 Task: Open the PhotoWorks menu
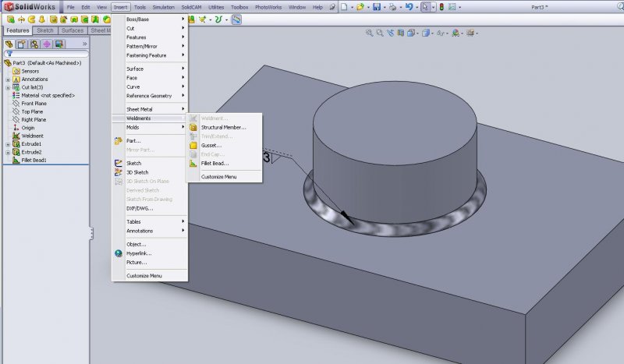pyautogui.click(x=268, y=7)
